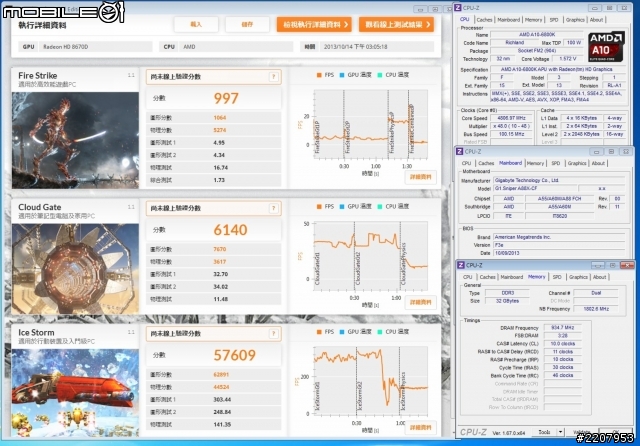Open 詳細資料 under the Fire Strike graph
Screen dimensions: 640x446
(420, 177)
